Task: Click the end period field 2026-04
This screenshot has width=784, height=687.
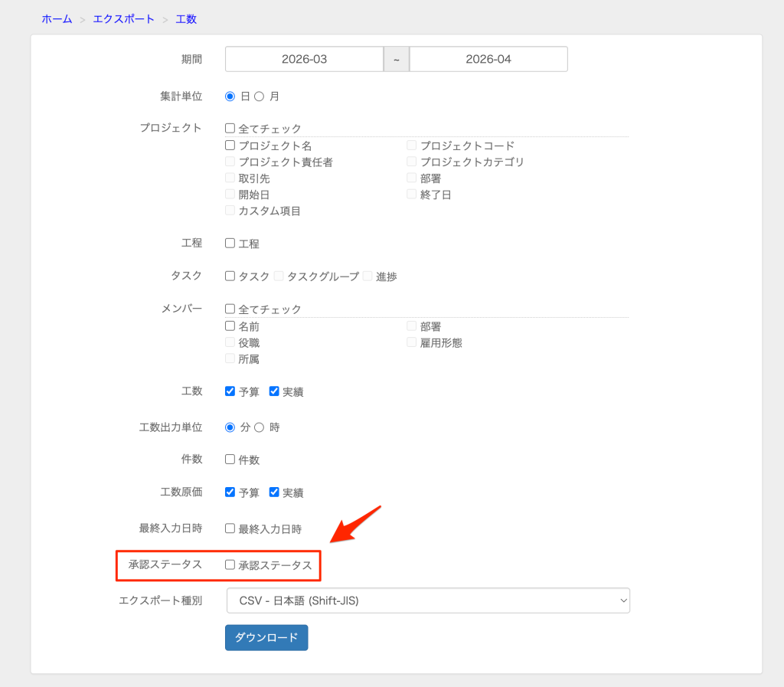Action: coord(488,59)
